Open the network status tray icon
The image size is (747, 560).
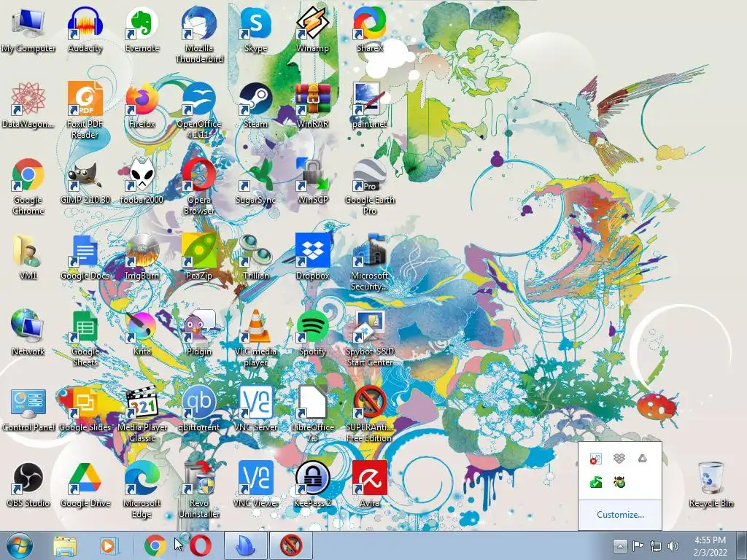point(656,545)
